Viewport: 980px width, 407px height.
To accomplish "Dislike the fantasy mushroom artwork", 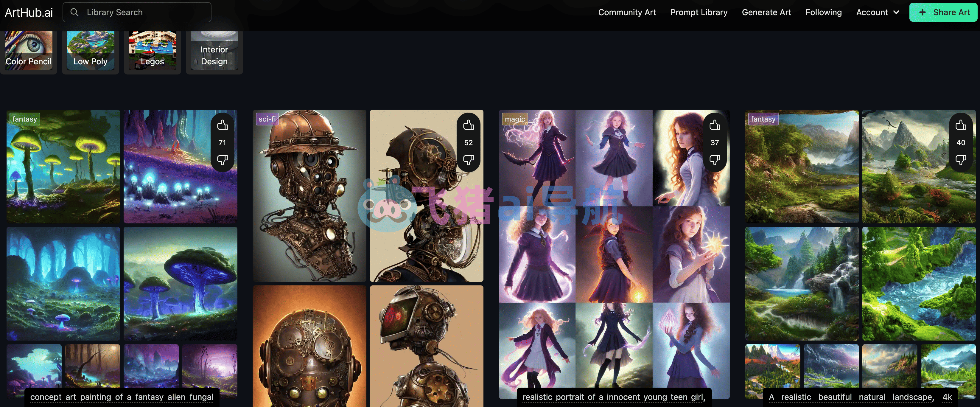I will [x=222, y=160].
